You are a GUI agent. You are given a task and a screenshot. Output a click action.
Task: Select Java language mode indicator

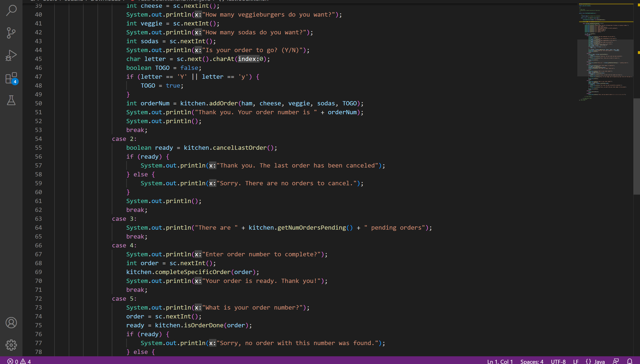(596, 361)
